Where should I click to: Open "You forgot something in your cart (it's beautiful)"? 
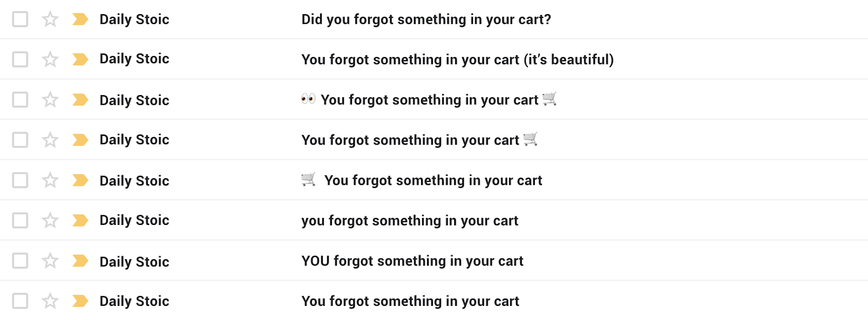click(x=458, y=59)
